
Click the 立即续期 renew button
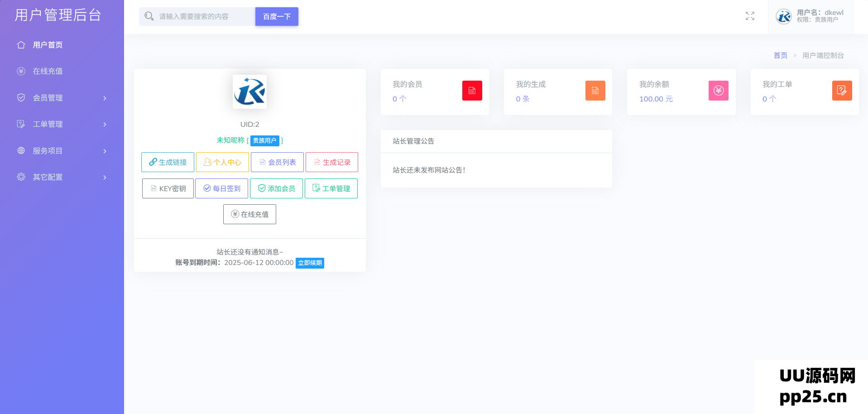click(310, 263)
